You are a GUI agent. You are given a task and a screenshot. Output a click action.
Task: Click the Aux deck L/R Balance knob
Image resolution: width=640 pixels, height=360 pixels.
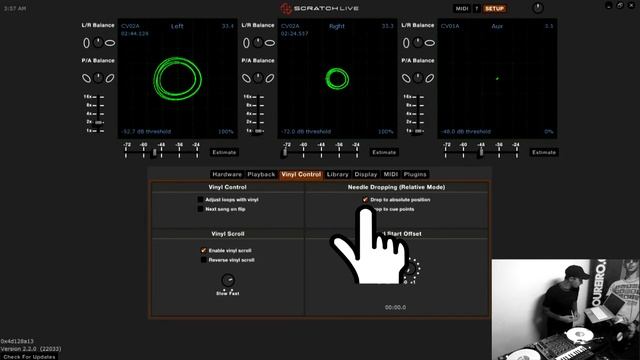click(418, 42)
